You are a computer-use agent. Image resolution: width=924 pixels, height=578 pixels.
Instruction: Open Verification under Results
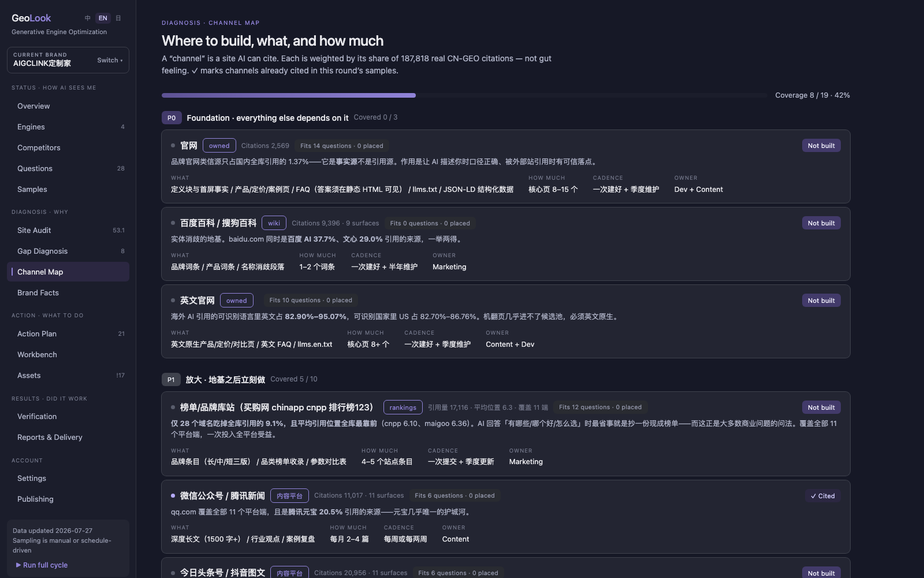pyautogui.click(x=68, y=417)
